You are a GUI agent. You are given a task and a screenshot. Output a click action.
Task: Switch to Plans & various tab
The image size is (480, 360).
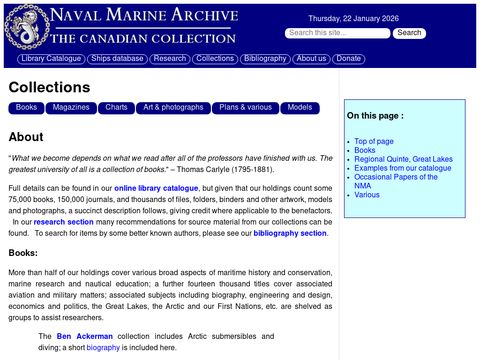[x=246, y=108]
